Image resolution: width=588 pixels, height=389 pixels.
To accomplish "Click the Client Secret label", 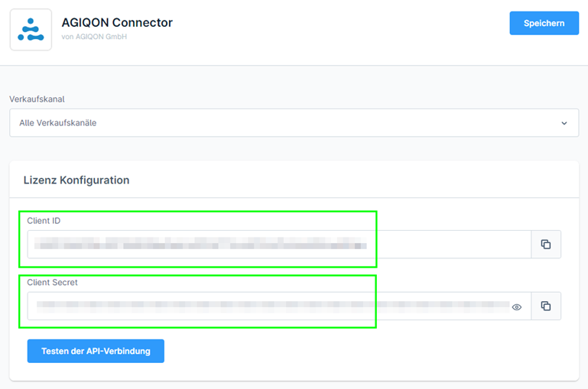I will coord(52,283).
